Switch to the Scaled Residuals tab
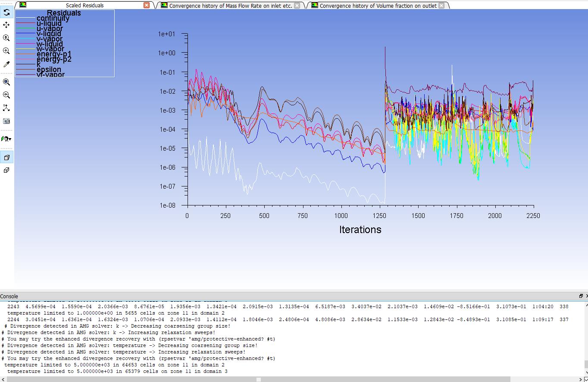This screenshot has width=588, height=382. point(84,6)
